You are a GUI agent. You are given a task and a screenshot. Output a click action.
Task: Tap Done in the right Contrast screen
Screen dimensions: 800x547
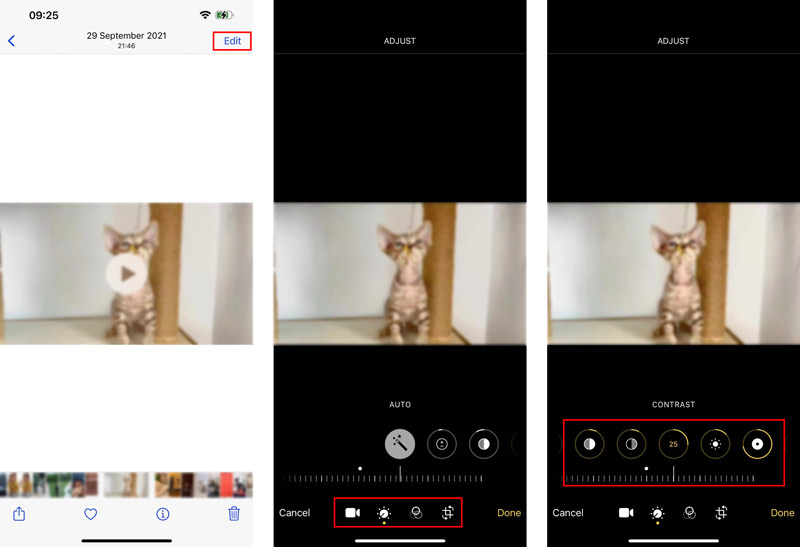point(782,513)
